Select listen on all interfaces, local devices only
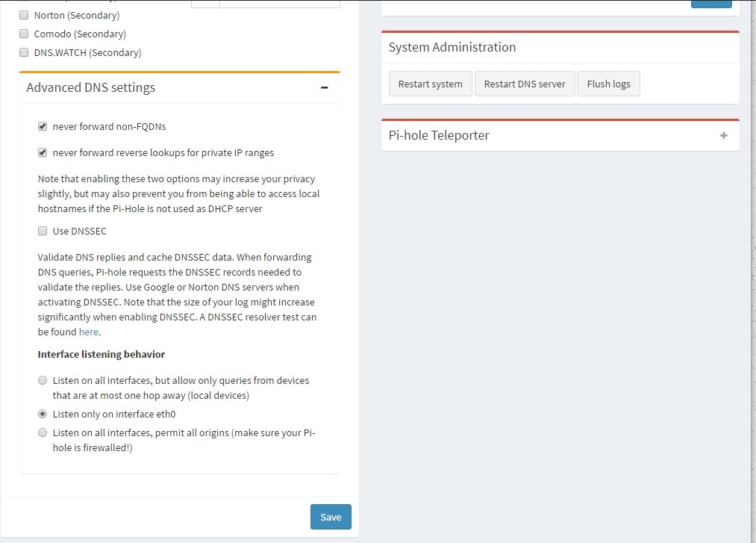 43,380
